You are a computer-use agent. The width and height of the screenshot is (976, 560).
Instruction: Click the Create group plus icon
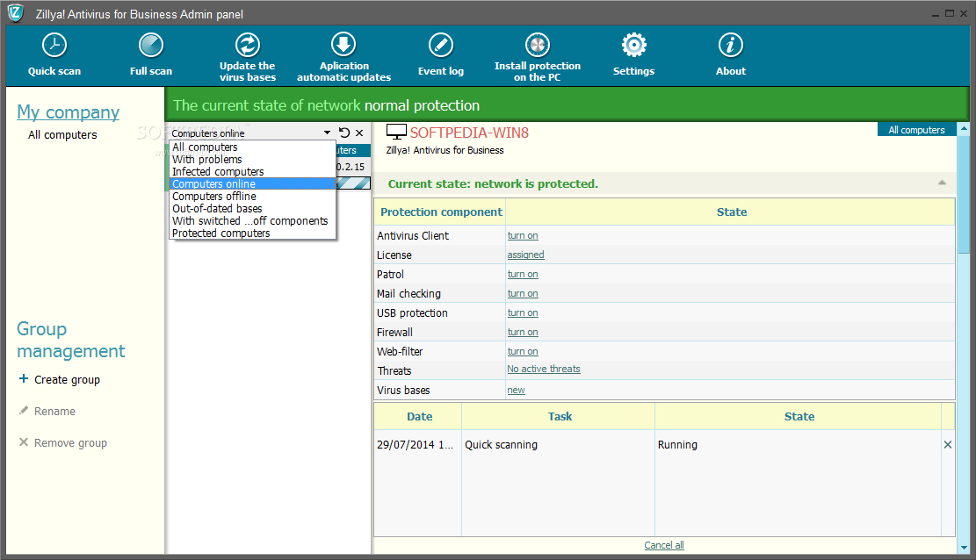(24, 378)
